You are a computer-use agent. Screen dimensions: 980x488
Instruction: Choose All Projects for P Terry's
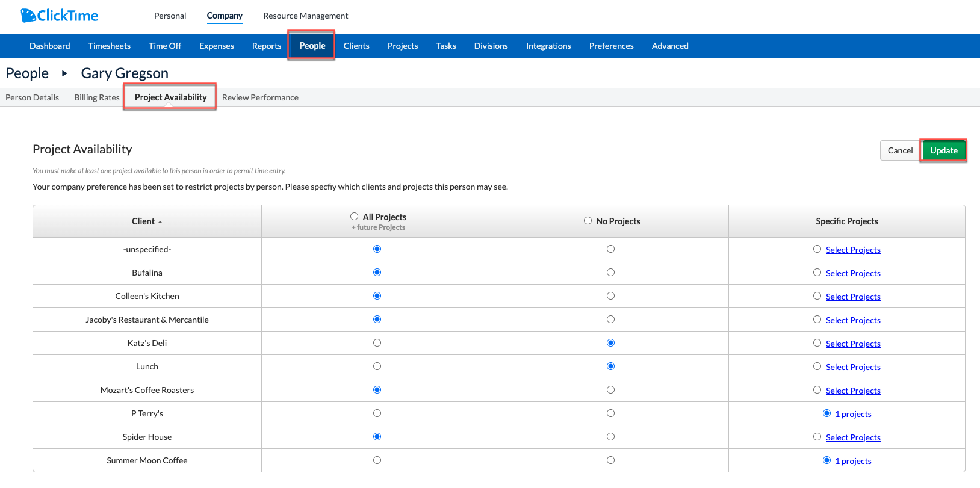point(377,413)
